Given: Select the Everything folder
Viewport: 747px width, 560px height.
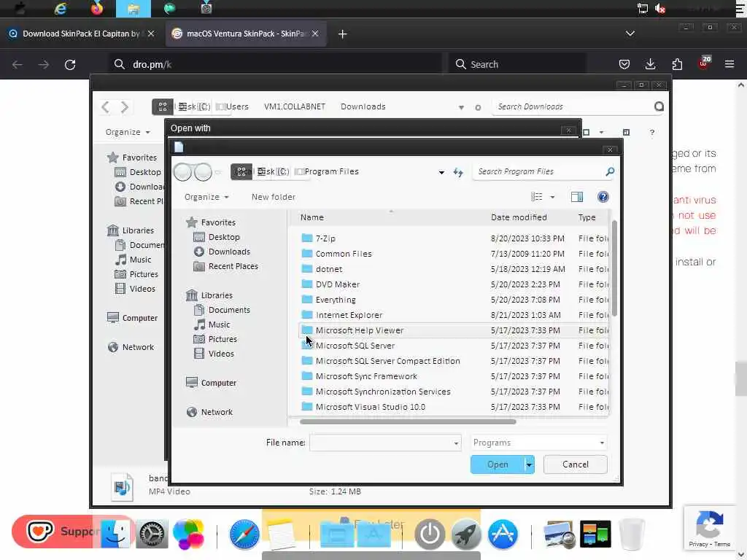Looking at the screenshot, I should pyautogui.click(x=336, y=300).
